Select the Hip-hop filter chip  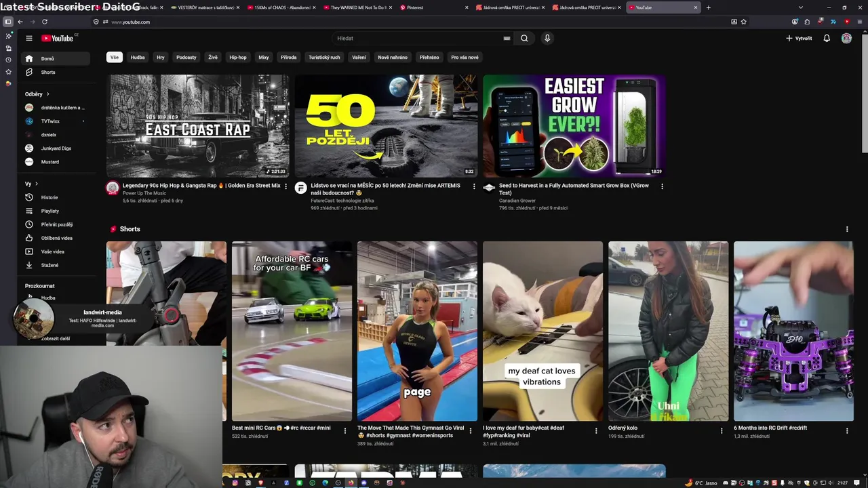(x=238, y=58)
